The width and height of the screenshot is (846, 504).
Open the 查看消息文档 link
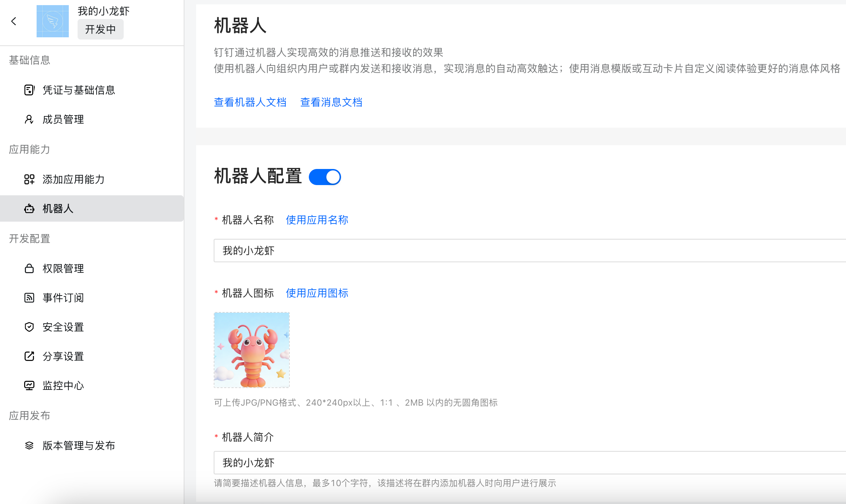tap(331, 102)
